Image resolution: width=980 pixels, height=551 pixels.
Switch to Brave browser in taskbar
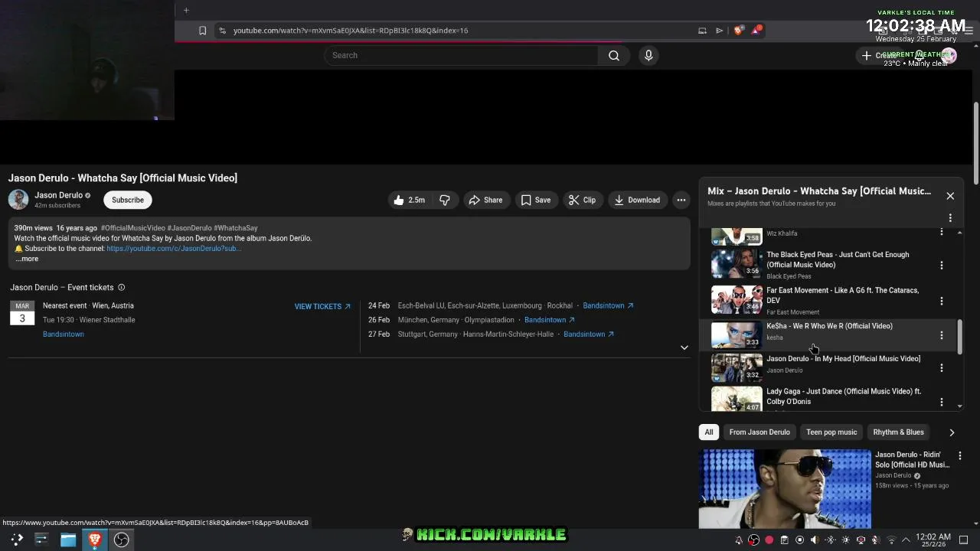pyautogui.click(x=95, y=540)
